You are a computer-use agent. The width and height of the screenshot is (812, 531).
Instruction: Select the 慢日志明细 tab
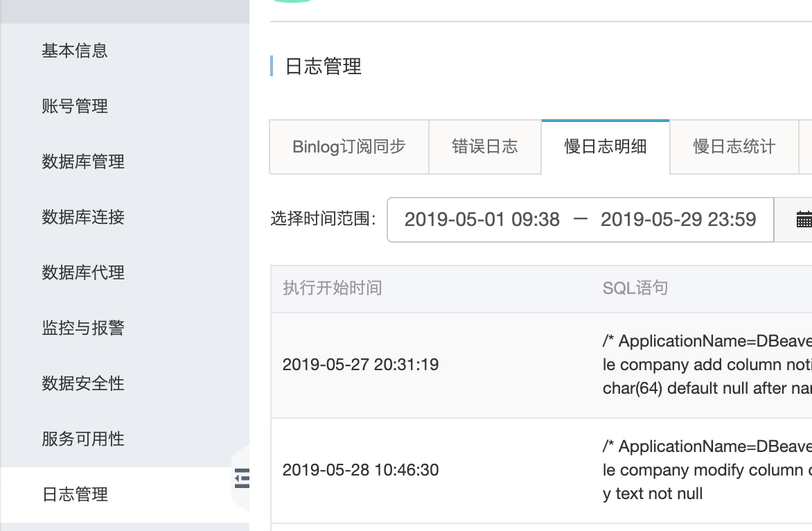point(605,146)
